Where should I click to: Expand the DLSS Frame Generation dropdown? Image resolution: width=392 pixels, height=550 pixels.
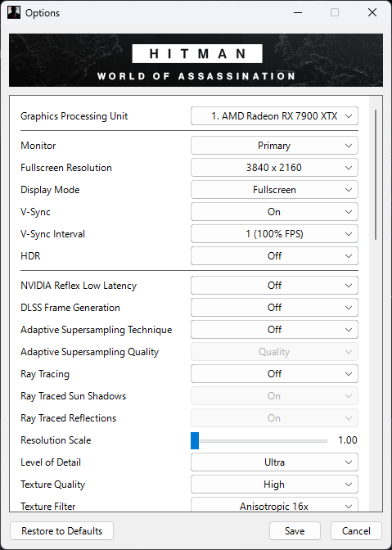point(274,308)
